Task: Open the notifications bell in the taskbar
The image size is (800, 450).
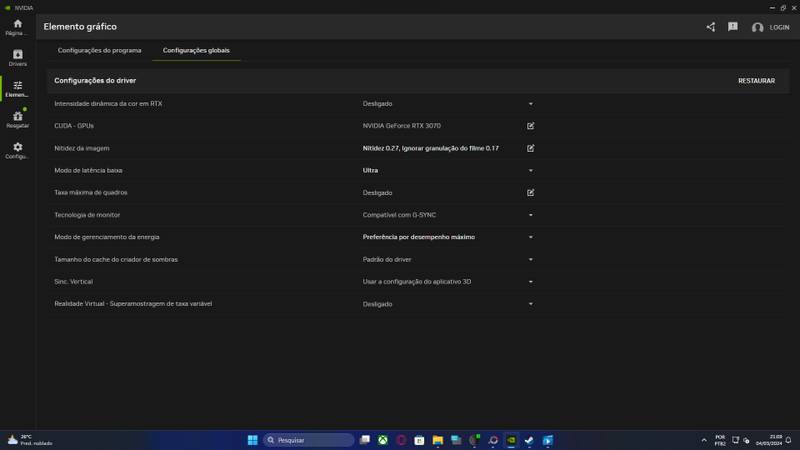Action: click(x=788, y=440)
